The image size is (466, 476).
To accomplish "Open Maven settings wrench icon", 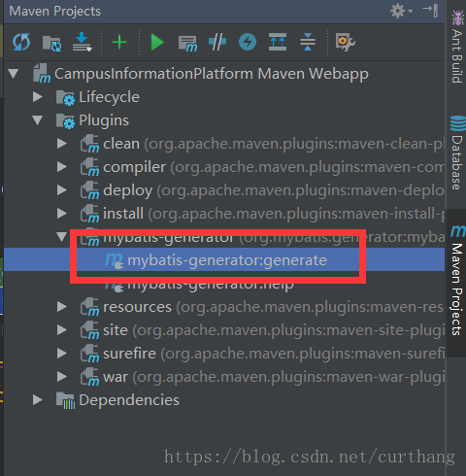I will (x=346, y=42).
